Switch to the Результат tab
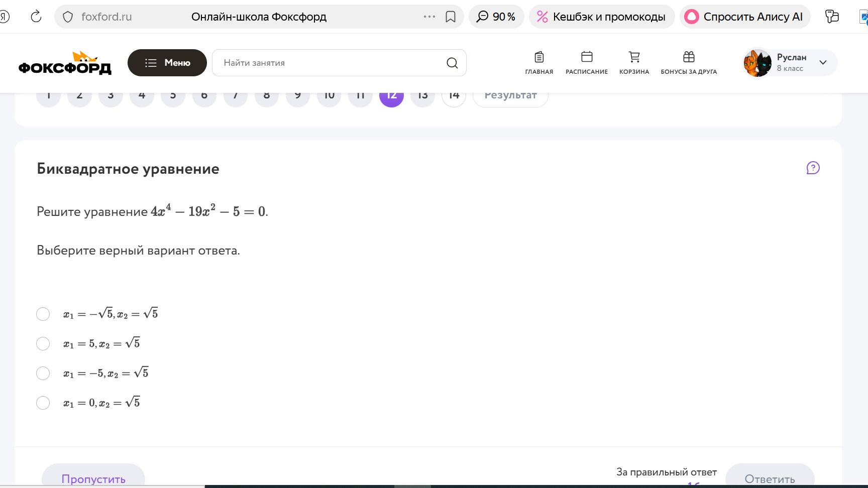The width and height of the screenshot is (868, 488). (x=510, y=95)
